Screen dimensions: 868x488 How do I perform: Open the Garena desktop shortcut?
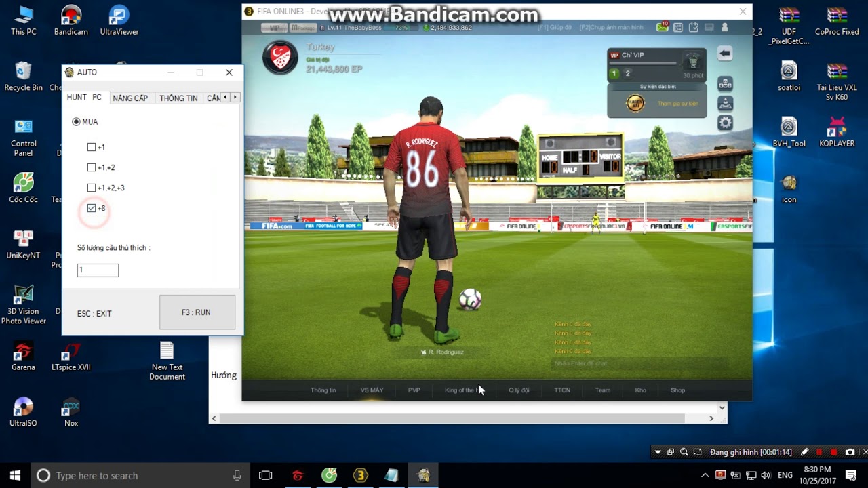23,357
